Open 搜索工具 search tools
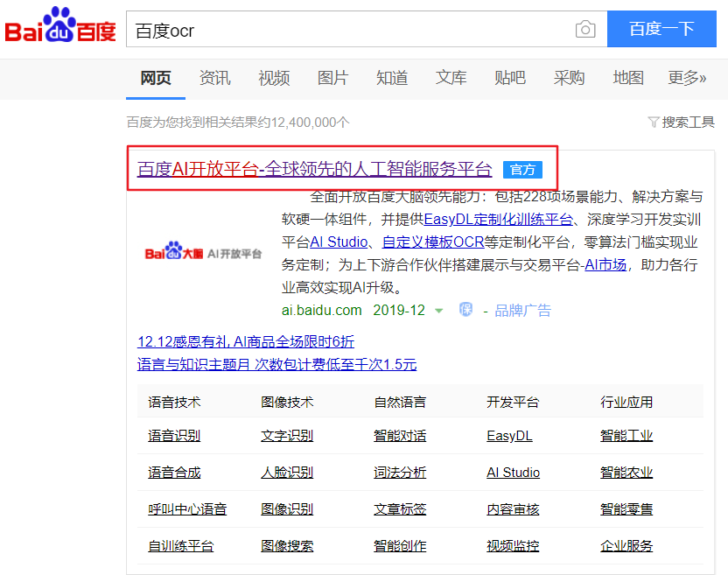The height and width of the screenshot is (575, 728). (x=688, y=123)
